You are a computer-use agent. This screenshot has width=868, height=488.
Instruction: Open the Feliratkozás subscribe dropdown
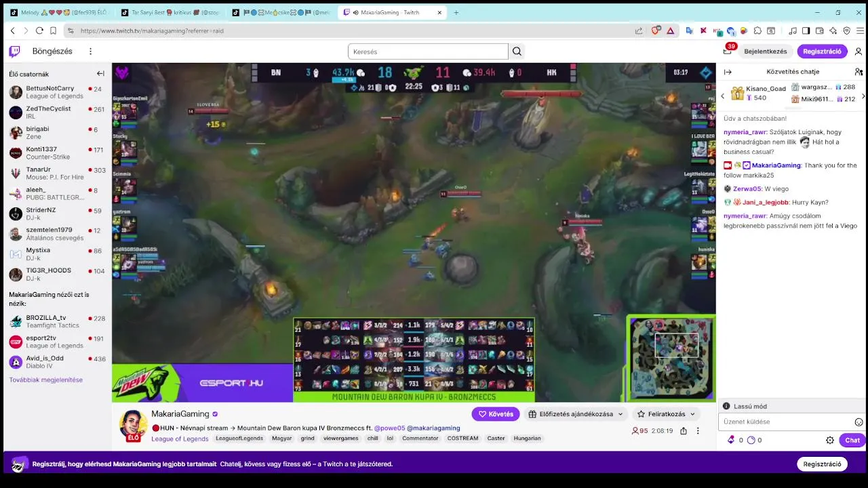tap(666, 414)
